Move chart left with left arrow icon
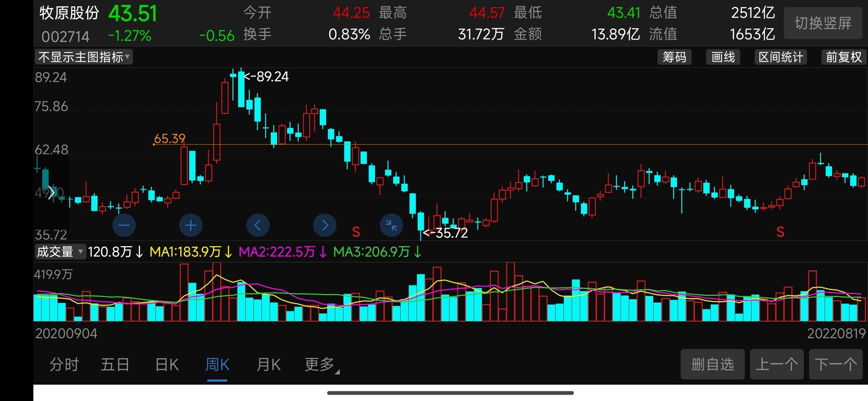Image resolution: width=868 pixels, height=401 pixels. (x=258, y=225)
